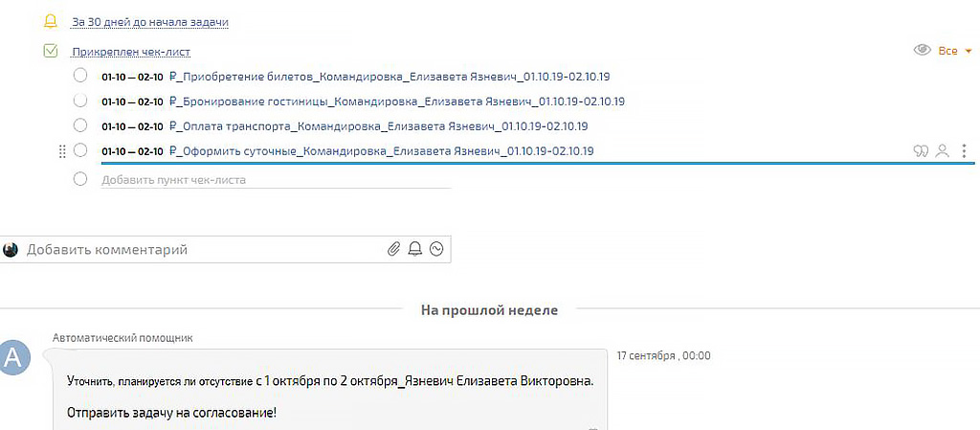Click the Добавить пункт чек-листа field

pyautogui.click(x=173, y=180)
